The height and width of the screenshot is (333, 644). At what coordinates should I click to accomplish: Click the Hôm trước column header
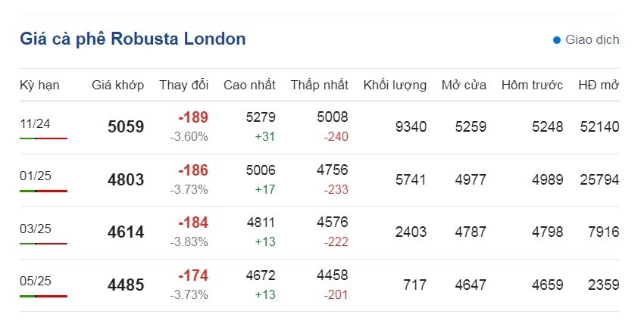click(x=532, y=85)
